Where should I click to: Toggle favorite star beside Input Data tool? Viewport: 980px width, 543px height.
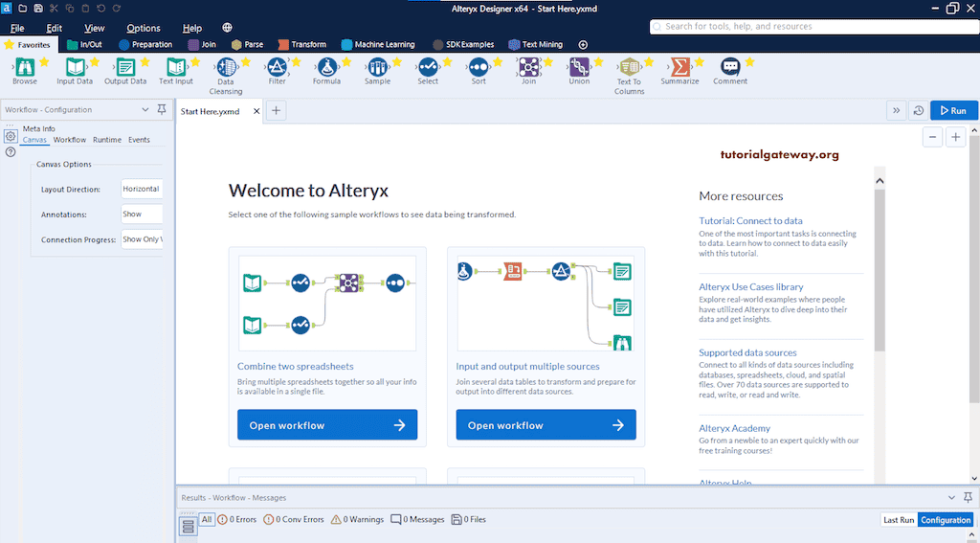(95, 61)
